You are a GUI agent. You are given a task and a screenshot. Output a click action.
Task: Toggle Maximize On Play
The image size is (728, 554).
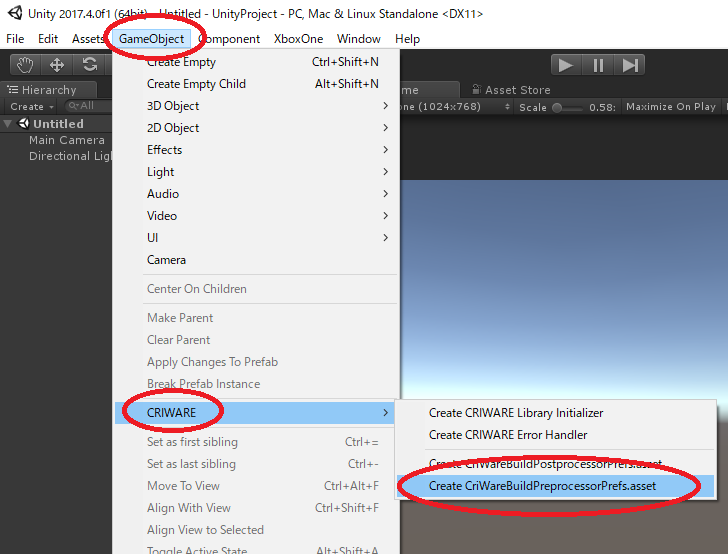tap(671, 107)
